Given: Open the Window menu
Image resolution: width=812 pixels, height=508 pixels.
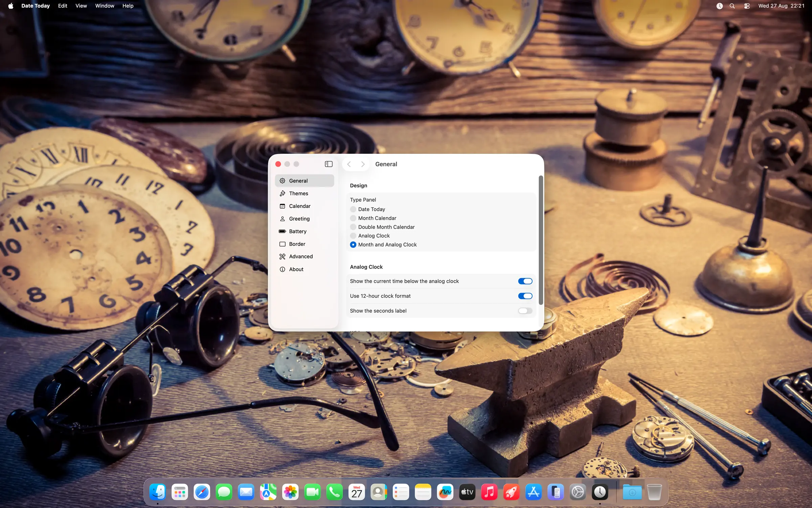Looking at the screenshot, I should [x=105, y=6].
